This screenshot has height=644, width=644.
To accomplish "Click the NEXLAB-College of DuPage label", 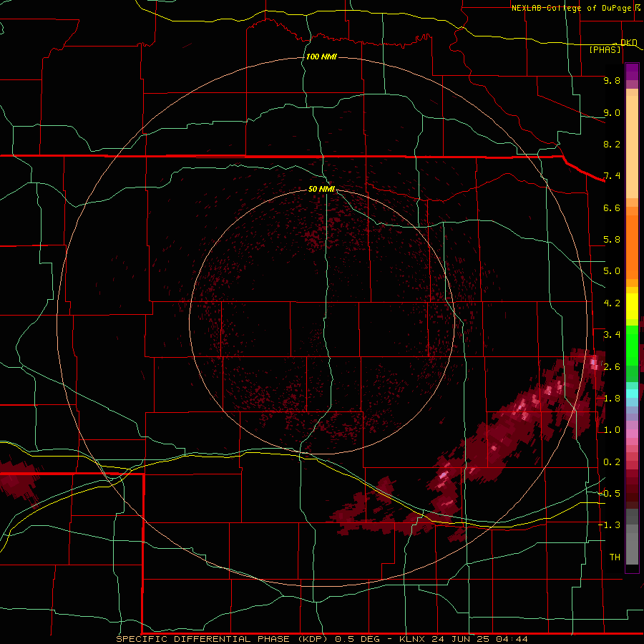I will [x=575, y=8].
